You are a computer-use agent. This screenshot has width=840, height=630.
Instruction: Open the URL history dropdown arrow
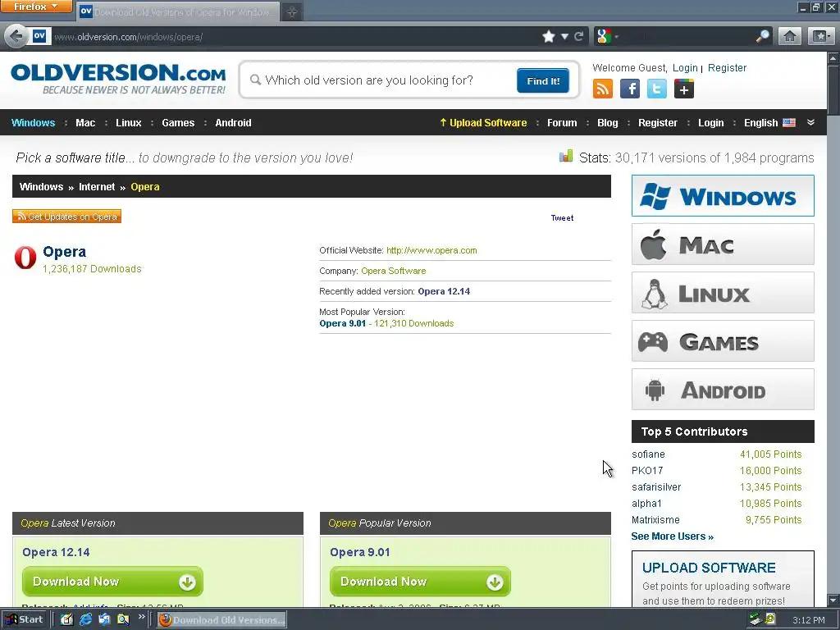(x=564, y=36)
